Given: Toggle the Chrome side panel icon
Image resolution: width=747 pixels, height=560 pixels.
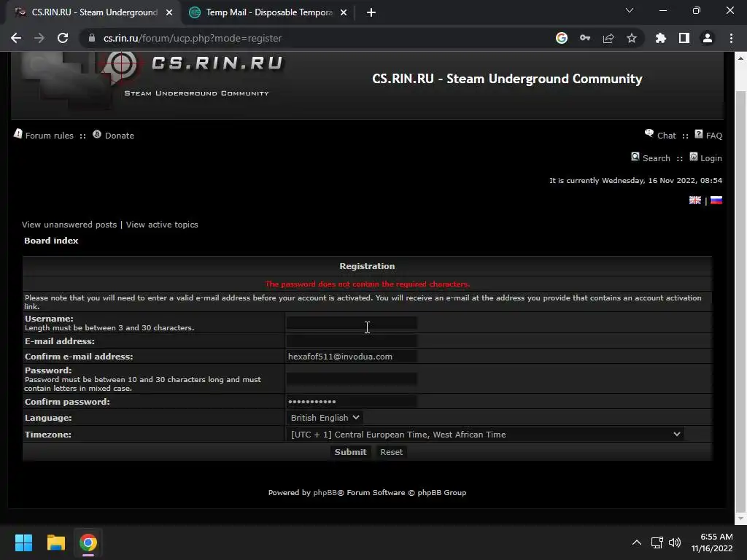Looking at the screenshot, I should click(x=684, y=38).
